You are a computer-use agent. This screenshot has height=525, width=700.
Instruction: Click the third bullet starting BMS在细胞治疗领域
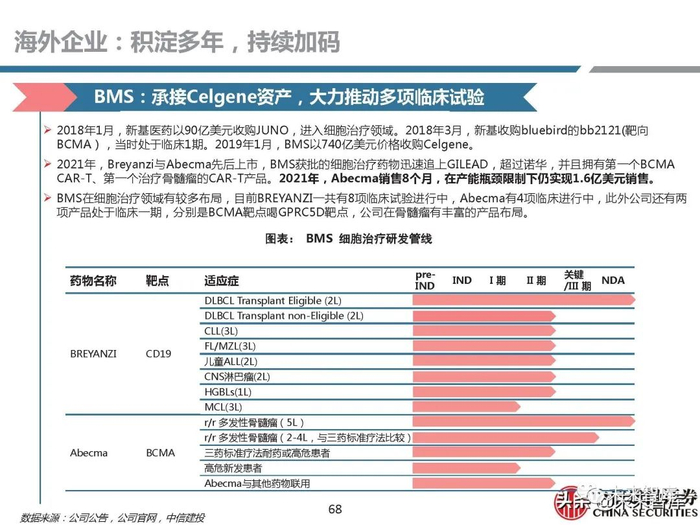[x=371, y=205]
